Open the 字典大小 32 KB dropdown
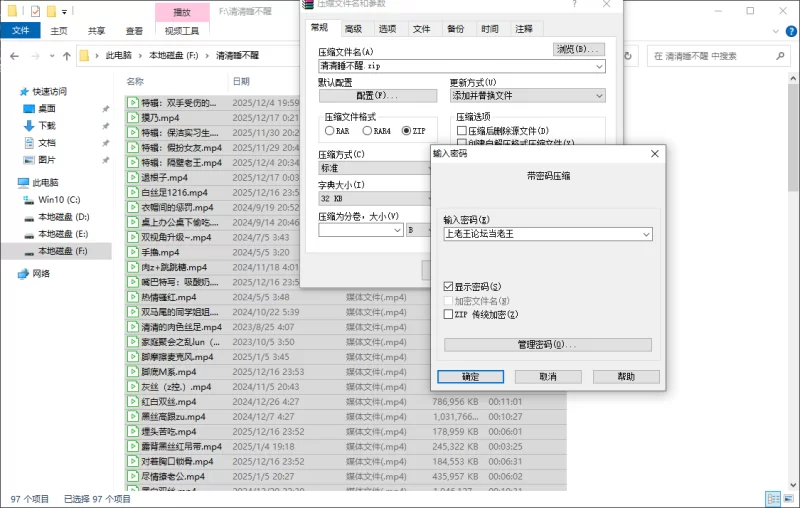Image resolution: width=800 pixels, height=508 pixels. (375, 198)
